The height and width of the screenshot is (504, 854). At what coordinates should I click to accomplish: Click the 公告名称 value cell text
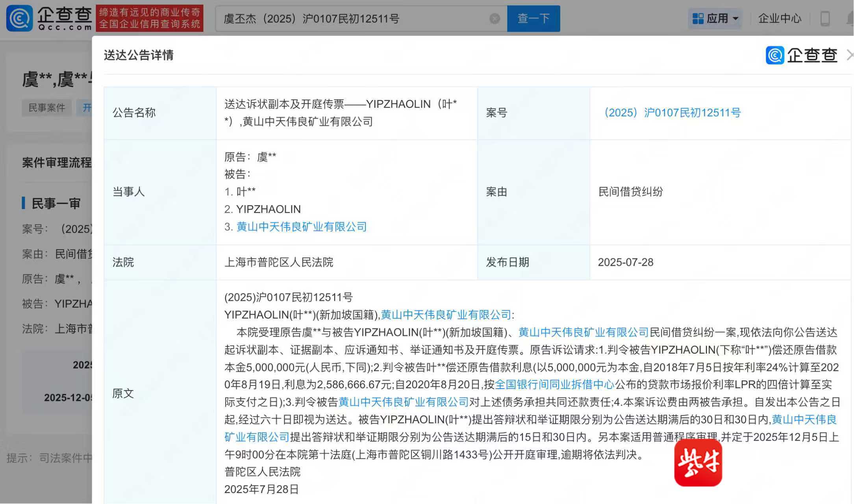(341, 113)
